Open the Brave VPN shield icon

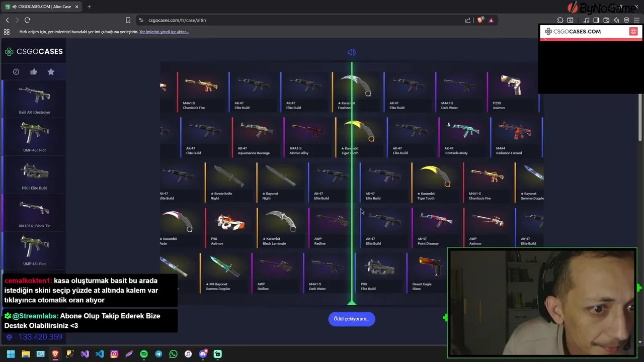626,20
